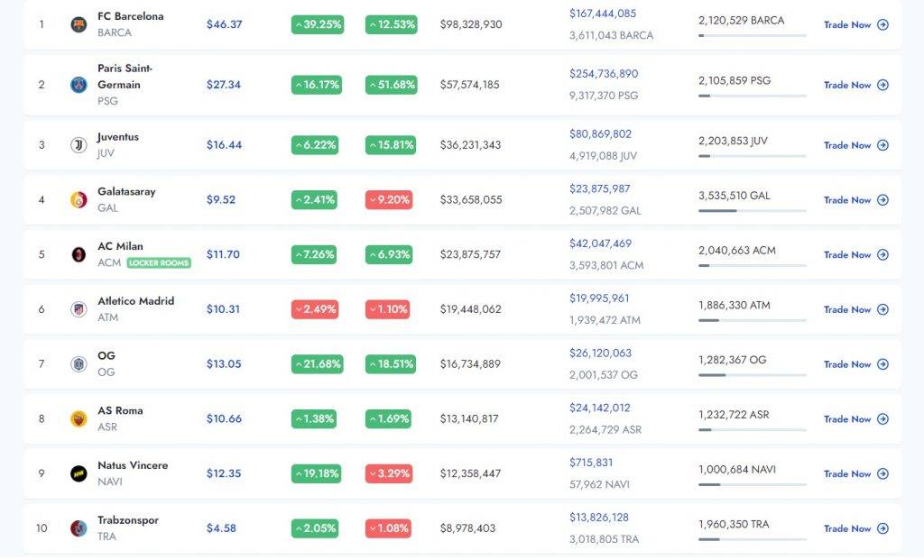Screen dimensions: 924x560
Task: Click the $11.70 AC Milan price
Action: (x=223, y=254)
